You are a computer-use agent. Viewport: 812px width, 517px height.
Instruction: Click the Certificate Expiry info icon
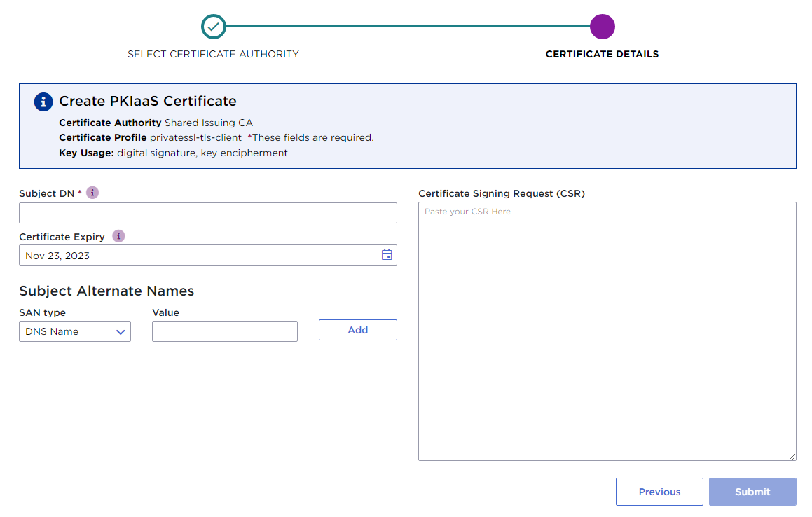click(x=118, y=236)
